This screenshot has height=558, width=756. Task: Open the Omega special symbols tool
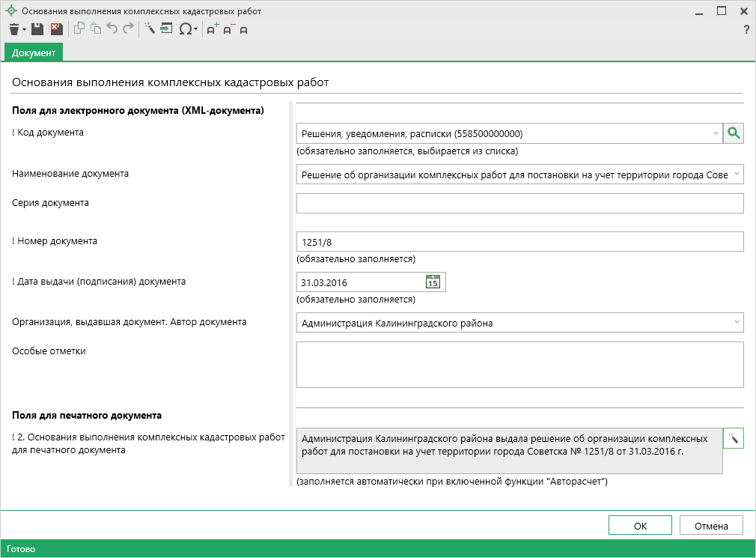click(x=186, y=29)
